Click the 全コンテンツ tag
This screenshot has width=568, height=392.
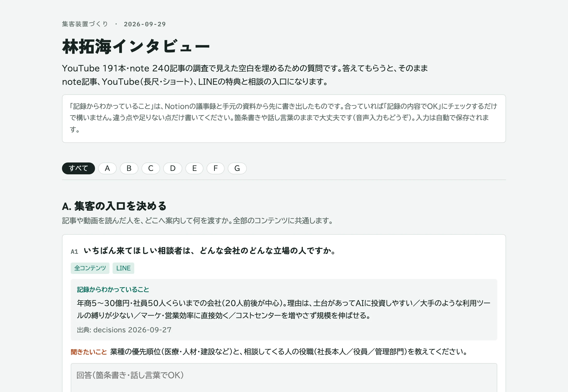pos(90,268)
